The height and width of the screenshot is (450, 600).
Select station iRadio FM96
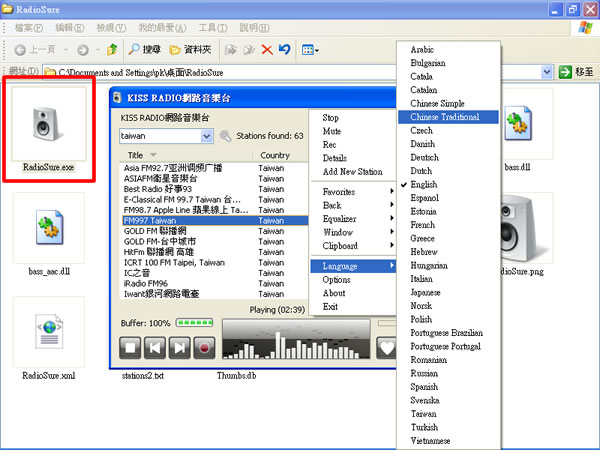[215, 284]
